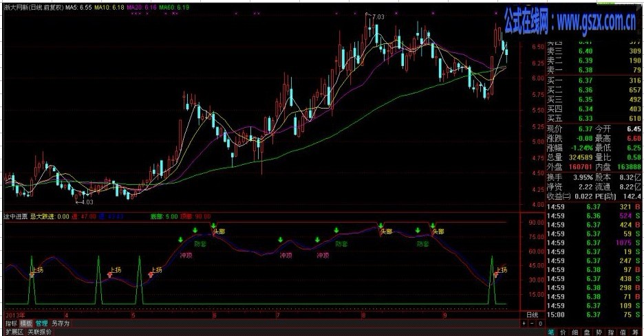
Task: Click the 底部: 5.00 indicator value
Action: pyautogui.click(x=164, y=216)
